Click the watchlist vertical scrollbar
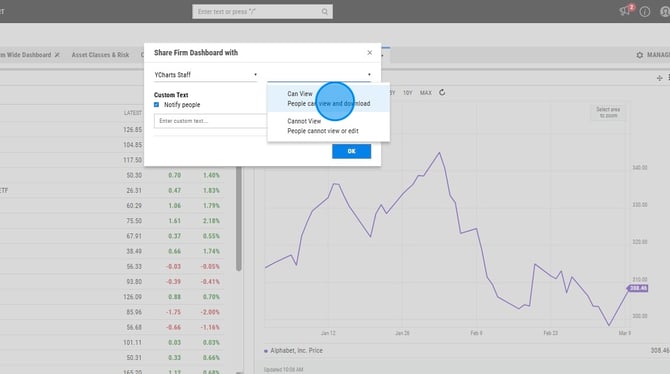This screenshot has width=670, height=374. coord(238,218)
